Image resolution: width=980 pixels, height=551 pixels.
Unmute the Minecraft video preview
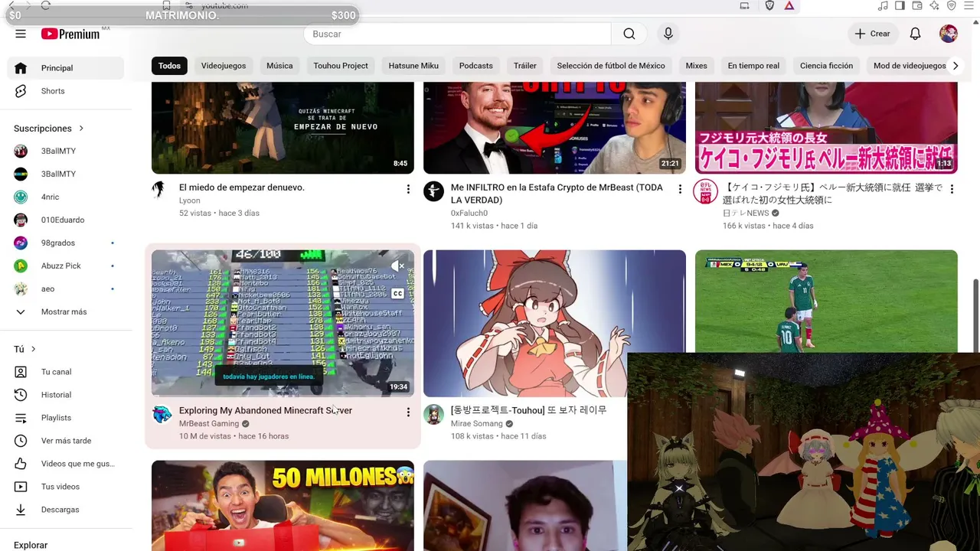(x=398, y=266)
